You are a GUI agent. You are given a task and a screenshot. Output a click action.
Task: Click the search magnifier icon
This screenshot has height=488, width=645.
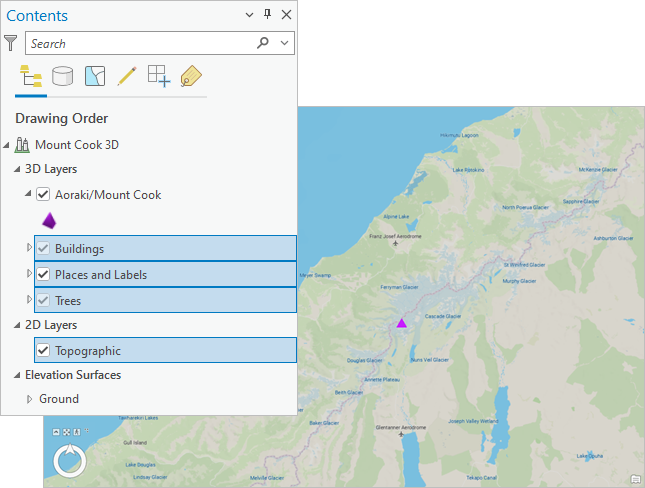[263, 43]
